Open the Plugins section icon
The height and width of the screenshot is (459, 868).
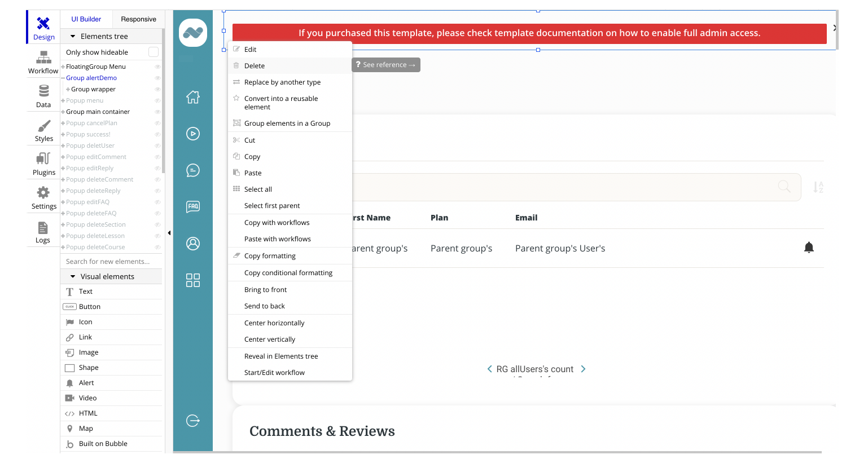(x=43, y=158)
